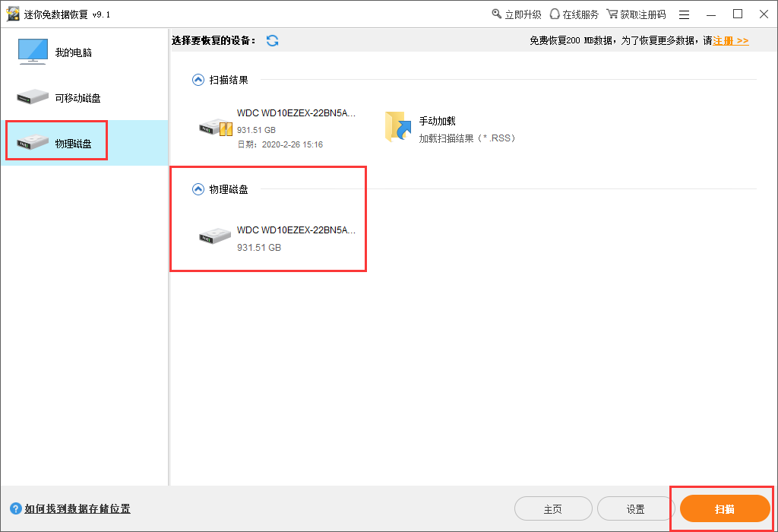The height and width of the screenshot is (532, 778).
Task: Select the 物理磁盘 category in sidebar
Action: tap(84, 143)
